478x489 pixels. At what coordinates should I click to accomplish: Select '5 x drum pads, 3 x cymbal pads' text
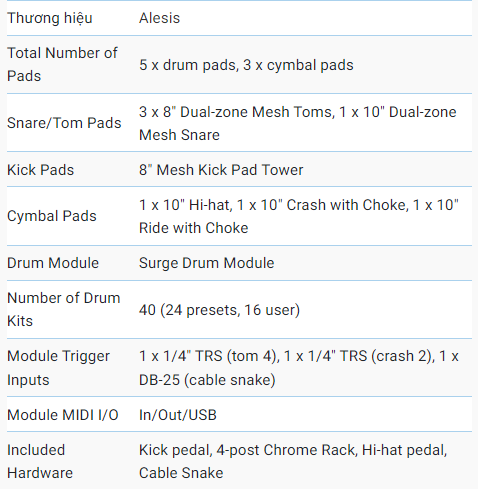[246, 65]
